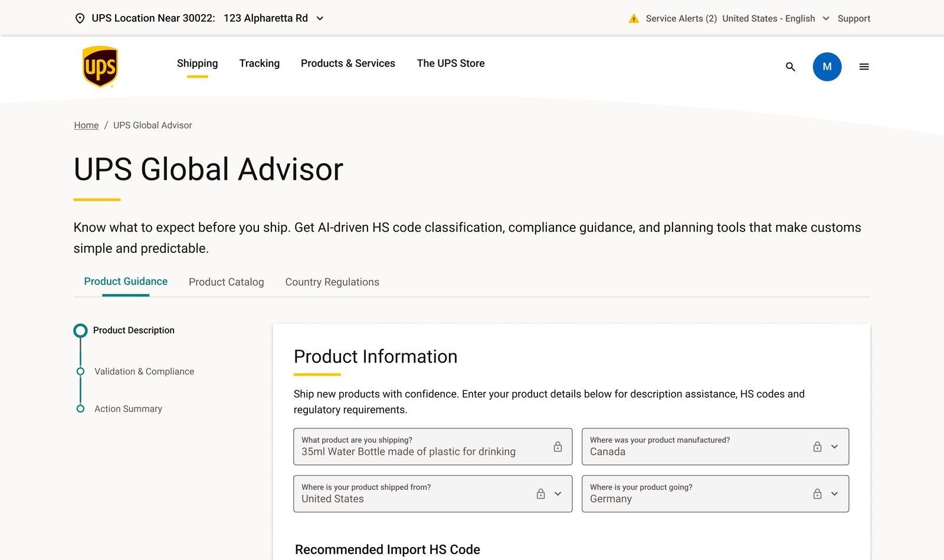Select the Action Summary step

(x=128, y=409)
